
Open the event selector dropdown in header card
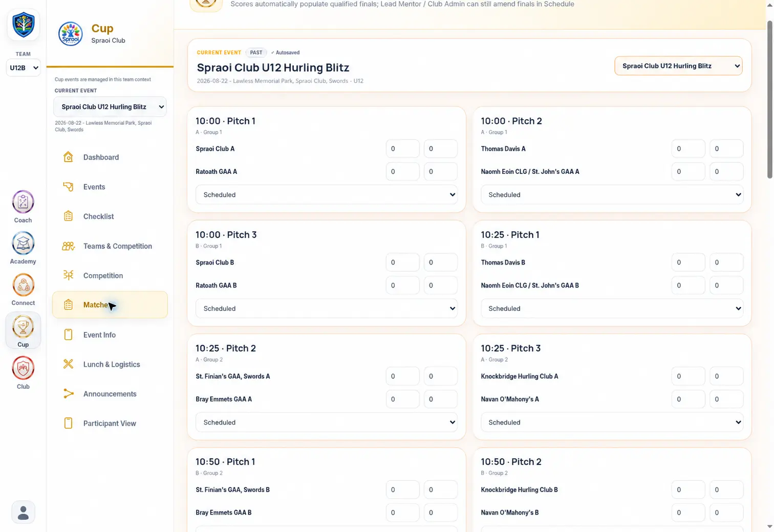pos(678,66)
